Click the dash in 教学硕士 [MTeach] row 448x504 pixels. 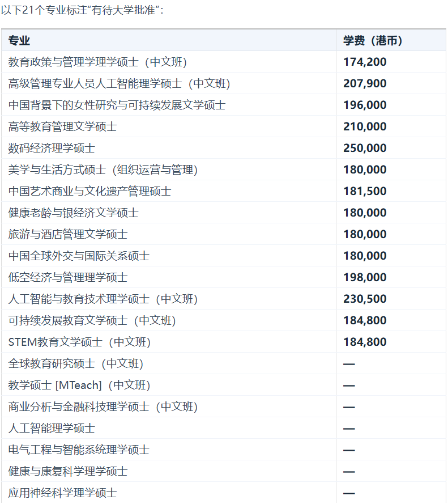[349, 386]
